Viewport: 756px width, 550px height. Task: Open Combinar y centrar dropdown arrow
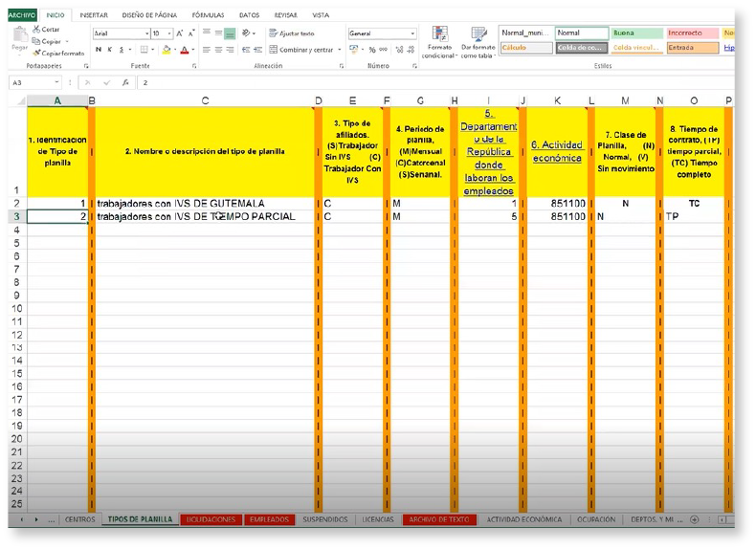340,50
